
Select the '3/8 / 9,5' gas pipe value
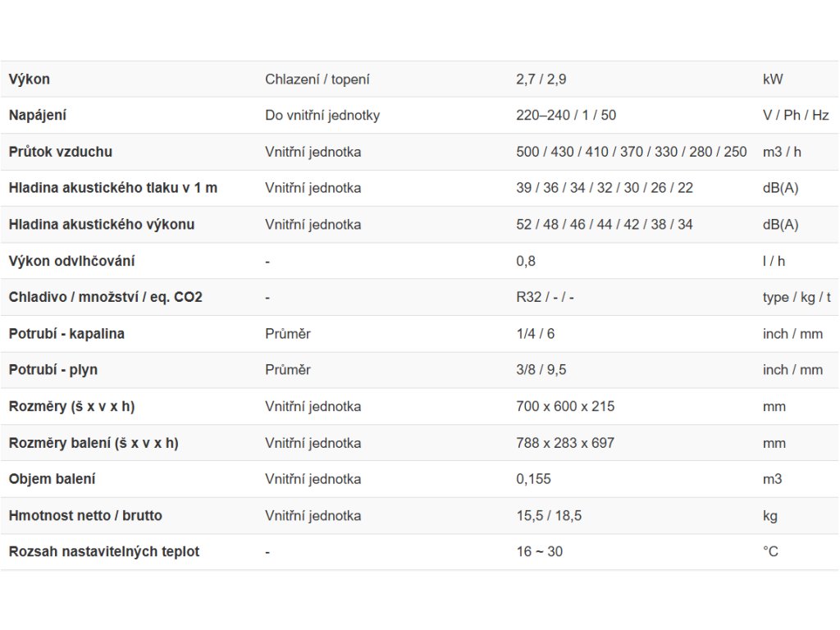click(x=541, y=370)
